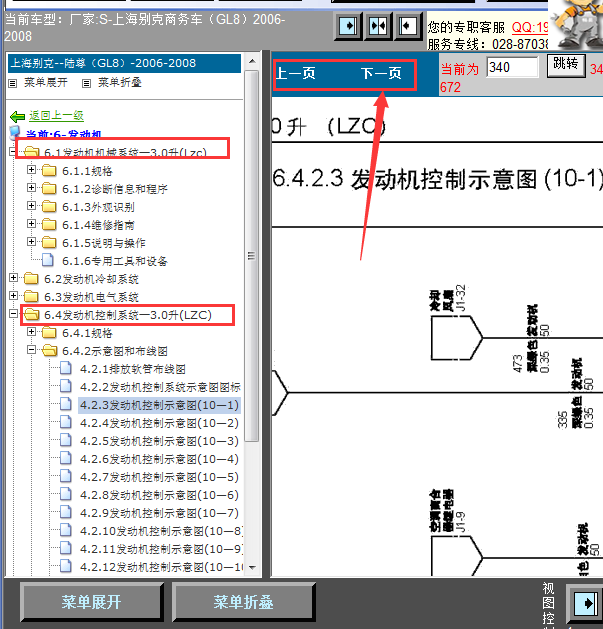Viewport: 603px width, 629px height.
Task: Expand the 6.1.4维修指南 node
Action: [31, 223]
